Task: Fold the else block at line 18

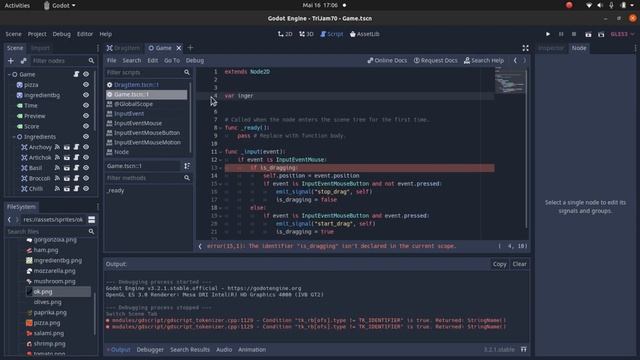Action: pyautogui.click(x=221, y=208)
